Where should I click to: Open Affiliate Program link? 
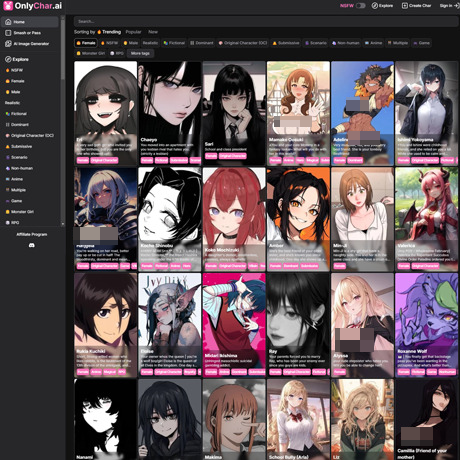pos(32,234)
